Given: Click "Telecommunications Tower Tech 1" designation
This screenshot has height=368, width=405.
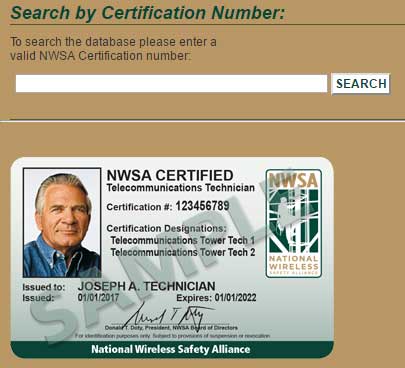Looking at the screenshot, I should tap(183, 240).
